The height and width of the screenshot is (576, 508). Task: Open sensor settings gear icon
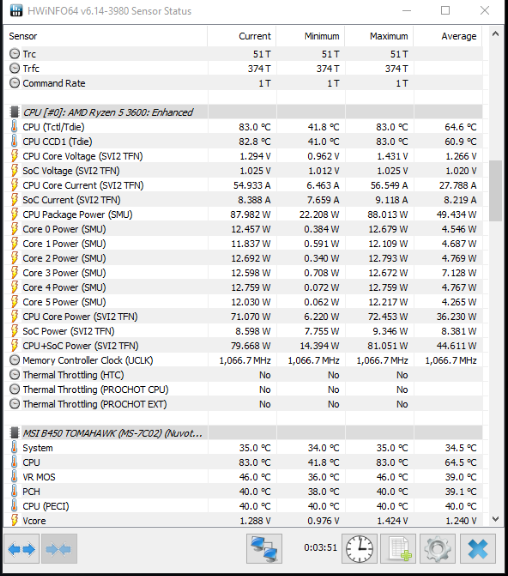[437, 549]
